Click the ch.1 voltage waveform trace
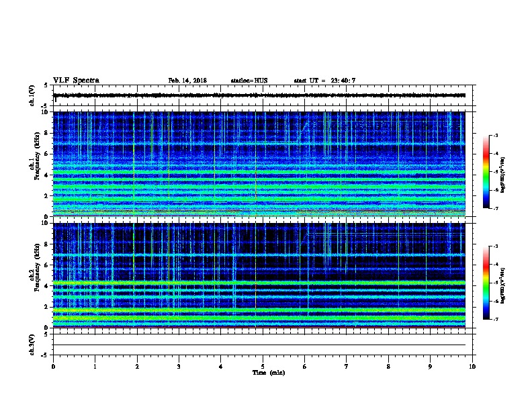The width and height of the screenshot is (532, 411). click(x=259, y=95)
